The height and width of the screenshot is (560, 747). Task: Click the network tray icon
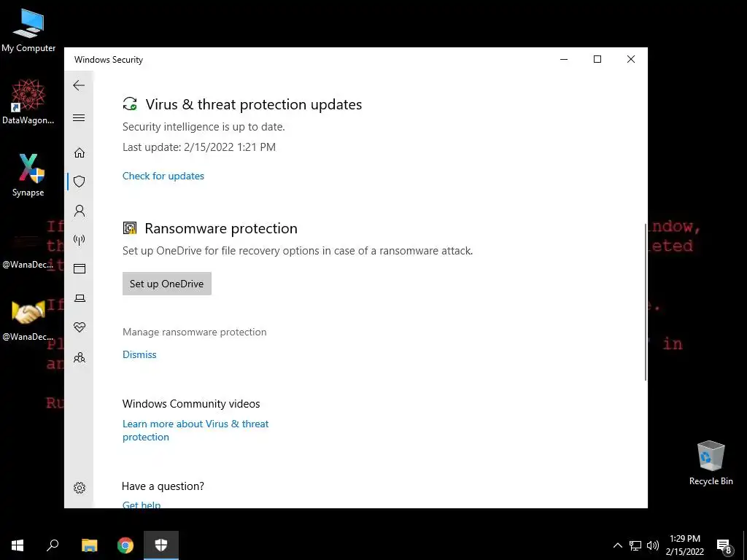635,545
